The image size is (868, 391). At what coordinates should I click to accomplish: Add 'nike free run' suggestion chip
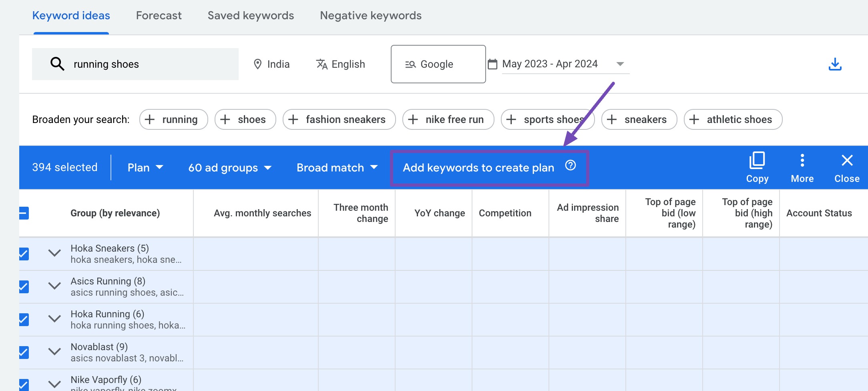[x=448, y=119]
